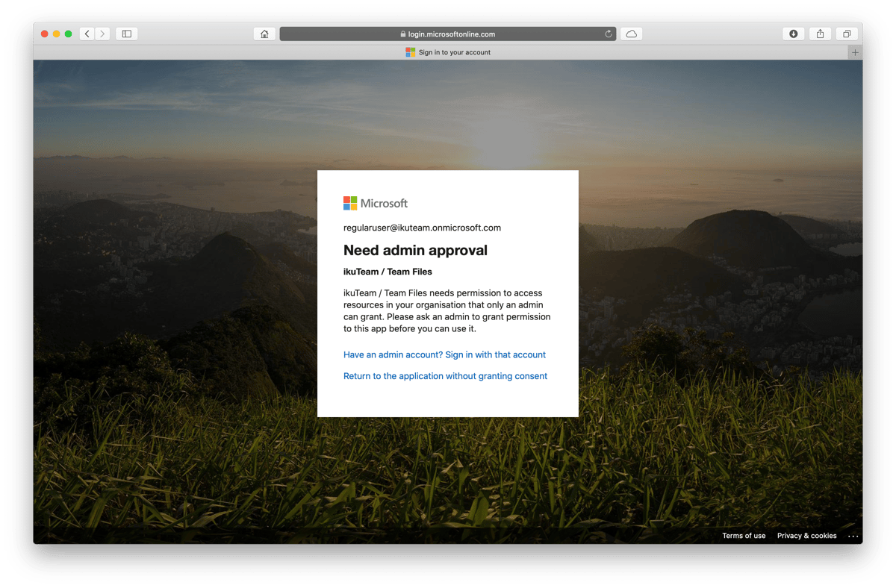Image resolution: width=896 pixels, height=588 pixels.
Task: Click 'Return to the application without granting consent'
Action: [445, 376]
